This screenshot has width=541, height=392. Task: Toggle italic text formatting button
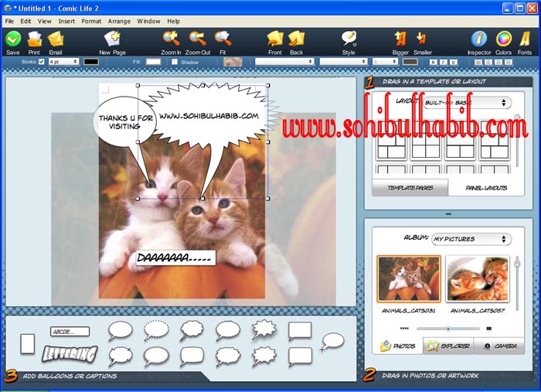pyautogui.click(x=444, y=62)
